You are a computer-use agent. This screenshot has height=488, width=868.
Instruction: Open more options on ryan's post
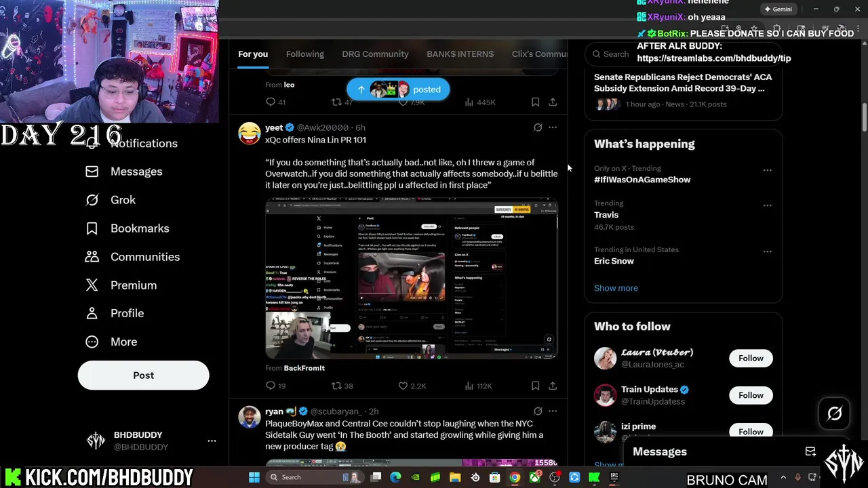[x=553, y=411]
